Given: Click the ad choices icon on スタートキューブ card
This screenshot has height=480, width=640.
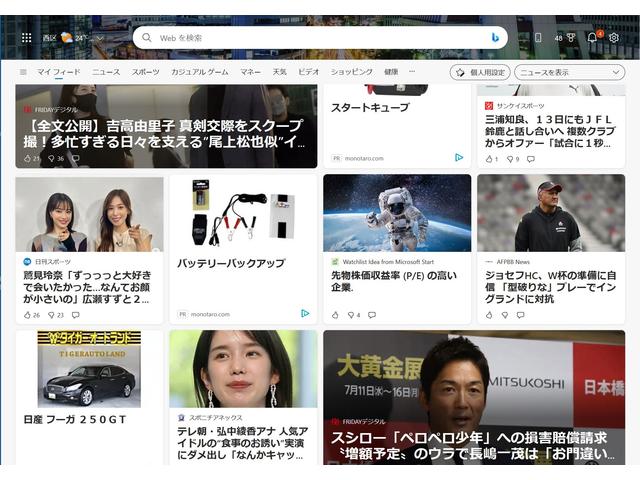Looking at the screenshot, I should click(x=459, y=158).
